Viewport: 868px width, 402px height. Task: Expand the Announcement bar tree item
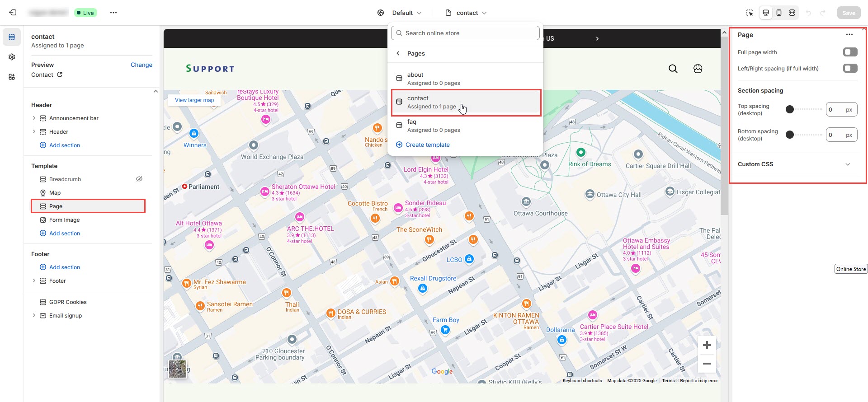(34, 118)
